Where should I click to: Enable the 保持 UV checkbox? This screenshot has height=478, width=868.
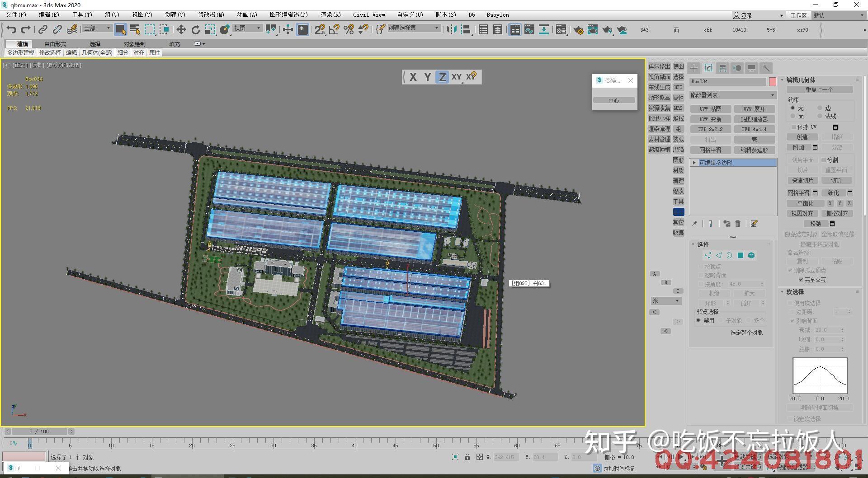coord(793,127)
